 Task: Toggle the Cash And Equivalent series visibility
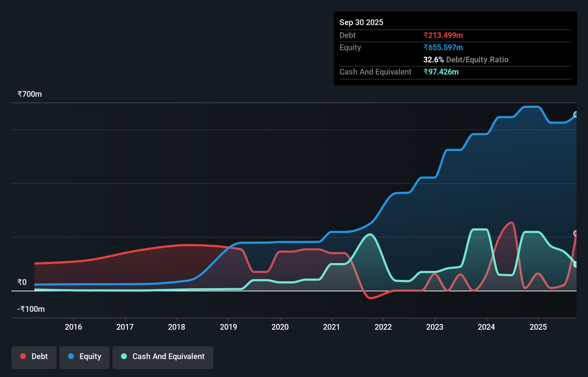(163, 357)
